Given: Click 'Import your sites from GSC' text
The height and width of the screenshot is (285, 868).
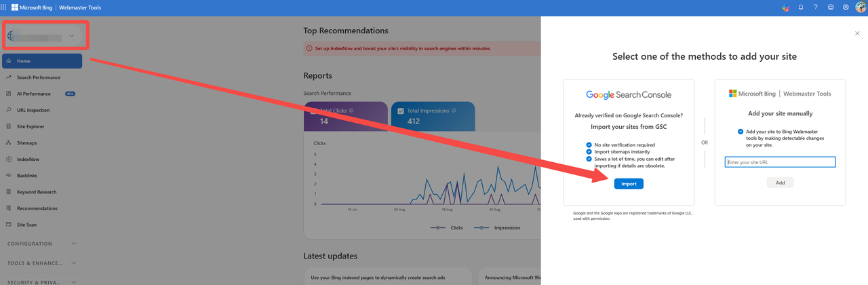Looking at the screenshot, I should click(x=629, y=127).
